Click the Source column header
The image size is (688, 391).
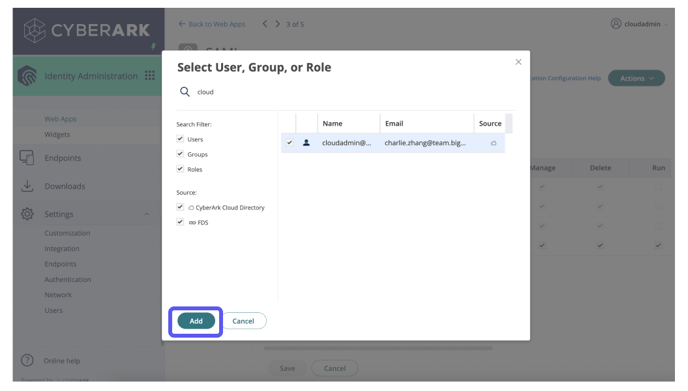pyautogui.click(x=490, y=123)
